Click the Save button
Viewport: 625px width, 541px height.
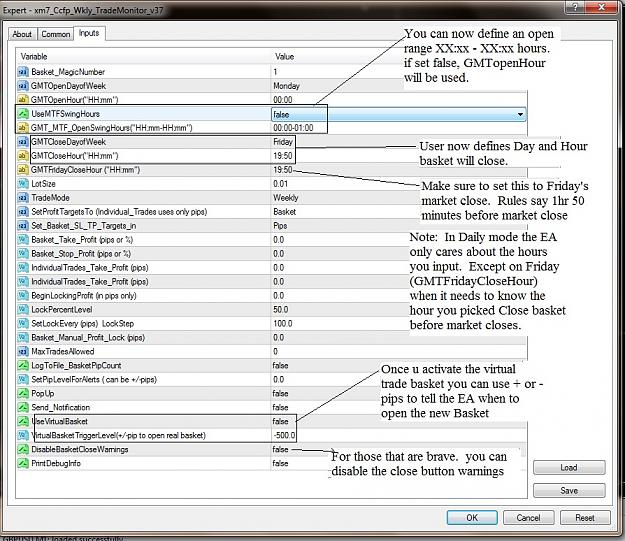click(569, 490)
